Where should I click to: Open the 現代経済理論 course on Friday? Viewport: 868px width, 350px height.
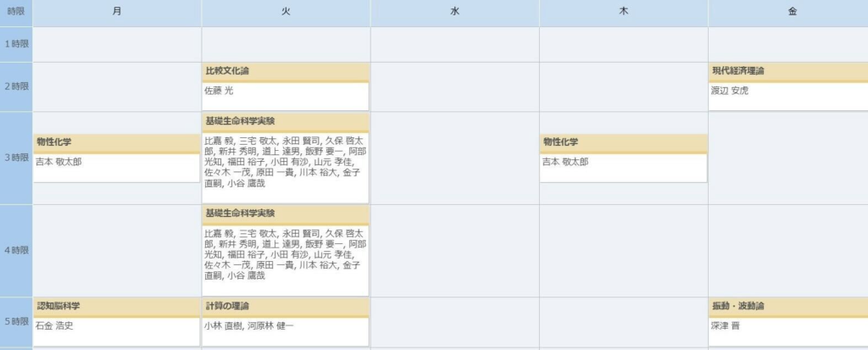coord(739,71)
